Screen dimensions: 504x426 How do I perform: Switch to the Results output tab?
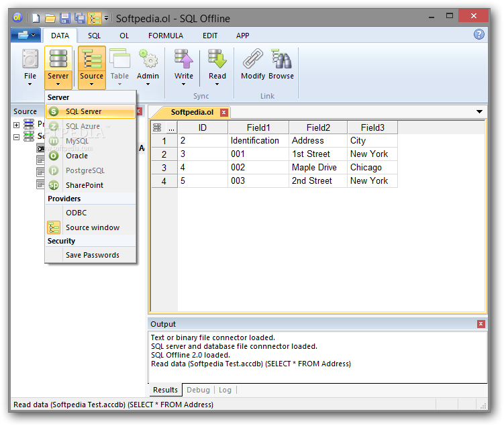click(165, 390)
